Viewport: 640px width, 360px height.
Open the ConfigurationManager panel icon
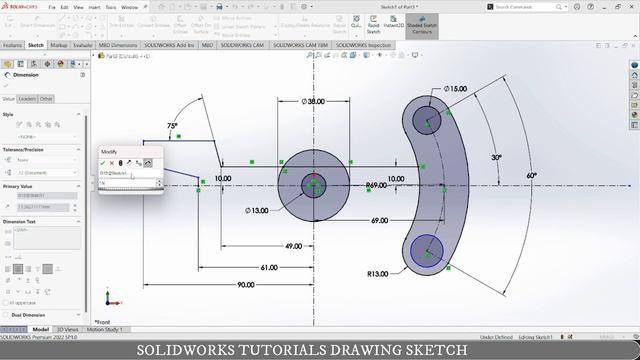(x=34, y=64)
